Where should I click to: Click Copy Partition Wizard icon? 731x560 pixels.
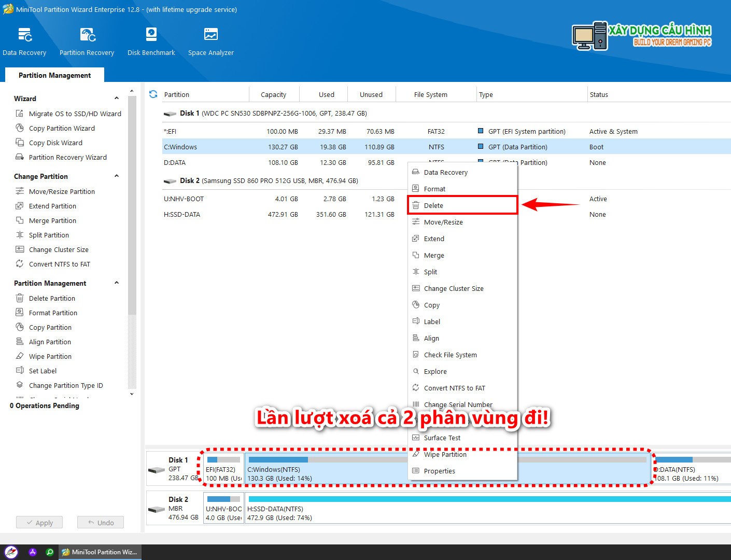20,128
